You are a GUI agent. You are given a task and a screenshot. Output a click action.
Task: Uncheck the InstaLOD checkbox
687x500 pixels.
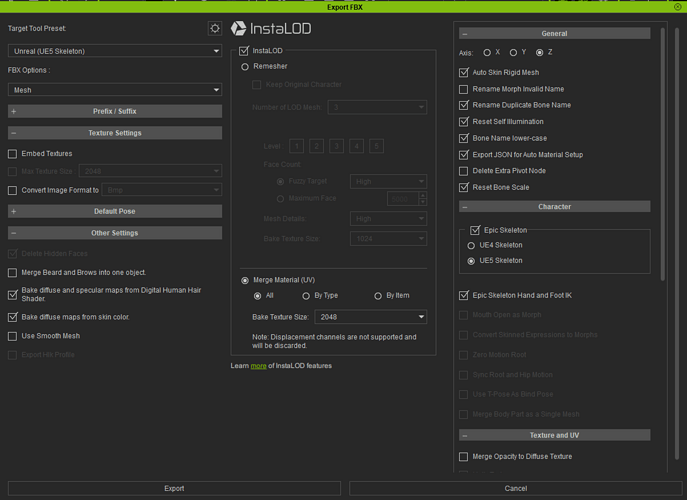[244, 51]
